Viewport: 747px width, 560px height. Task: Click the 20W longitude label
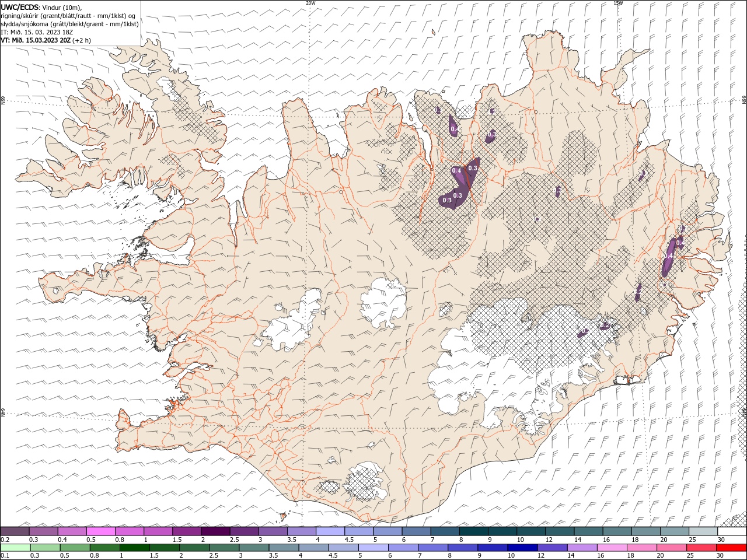[310, 3]
